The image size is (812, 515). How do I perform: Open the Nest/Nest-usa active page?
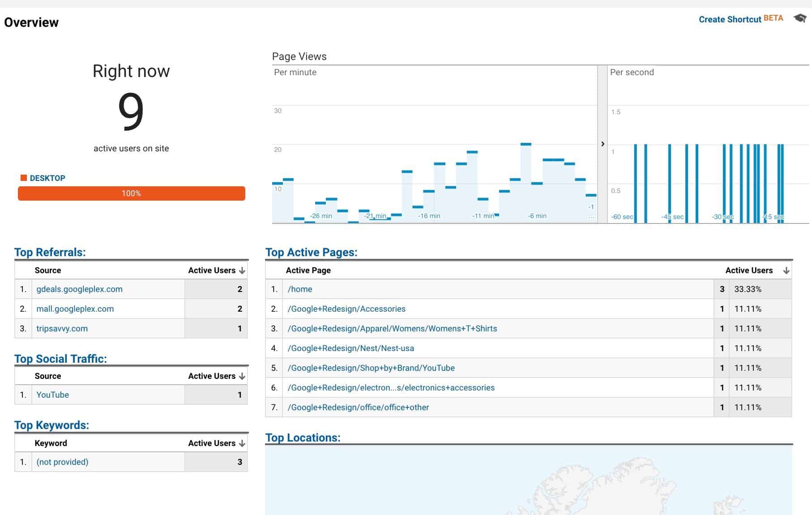pyautogui.click(x=350, y=348)
